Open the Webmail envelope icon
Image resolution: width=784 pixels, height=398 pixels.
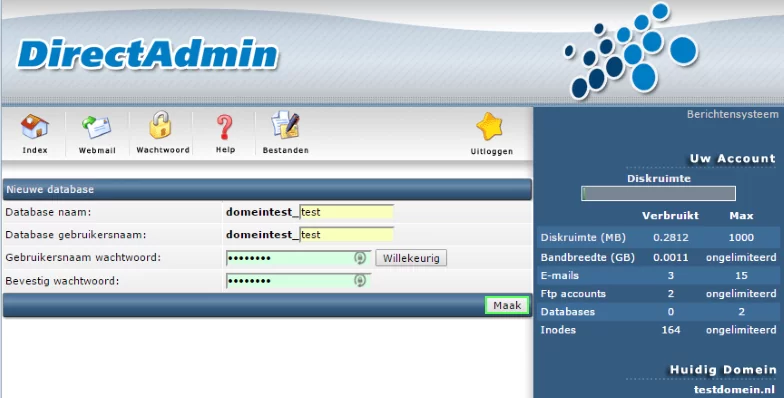click(x=96, y=127)
